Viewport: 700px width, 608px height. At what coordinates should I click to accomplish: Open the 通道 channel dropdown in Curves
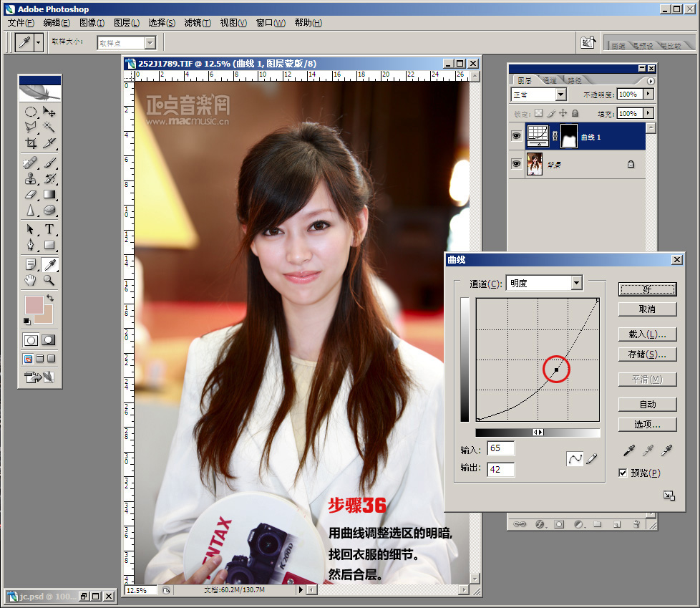(576, 284)
